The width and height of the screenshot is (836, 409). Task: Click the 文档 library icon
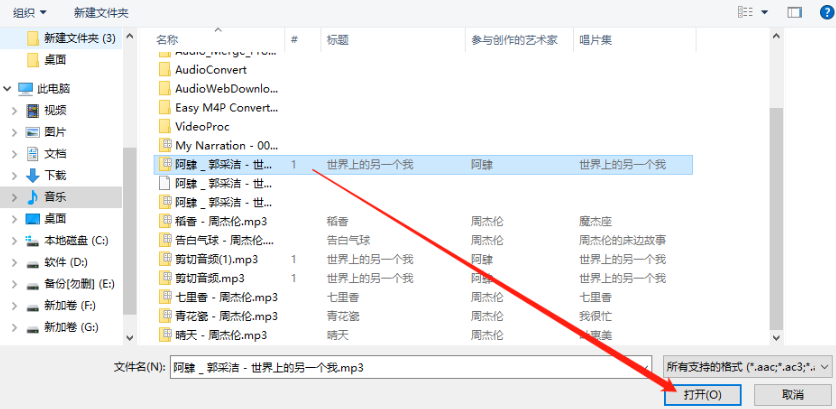click(x=33, y=154)
